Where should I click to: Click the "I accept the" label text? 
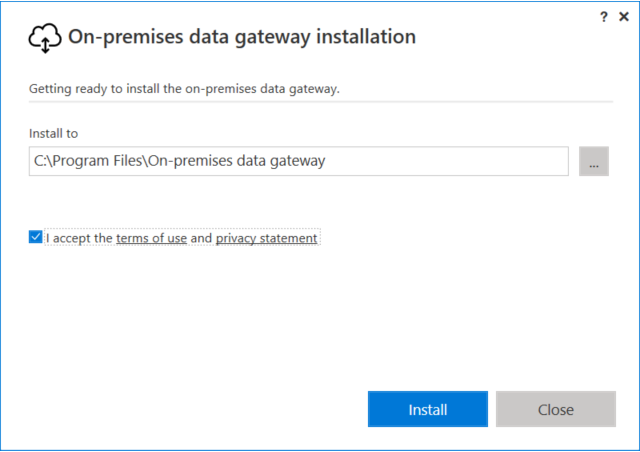pyautogui.click(x=79, y=238)
